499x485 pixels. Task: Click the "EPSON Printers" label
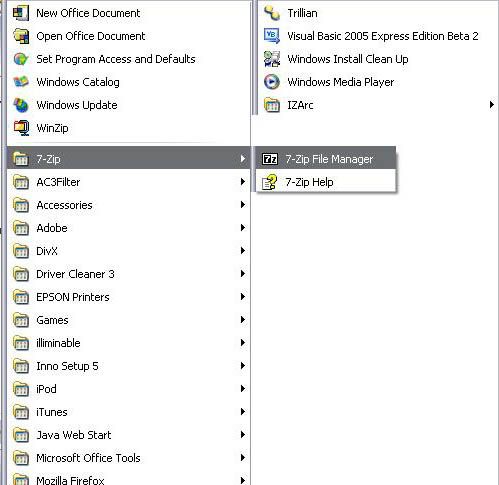(73, 297)
